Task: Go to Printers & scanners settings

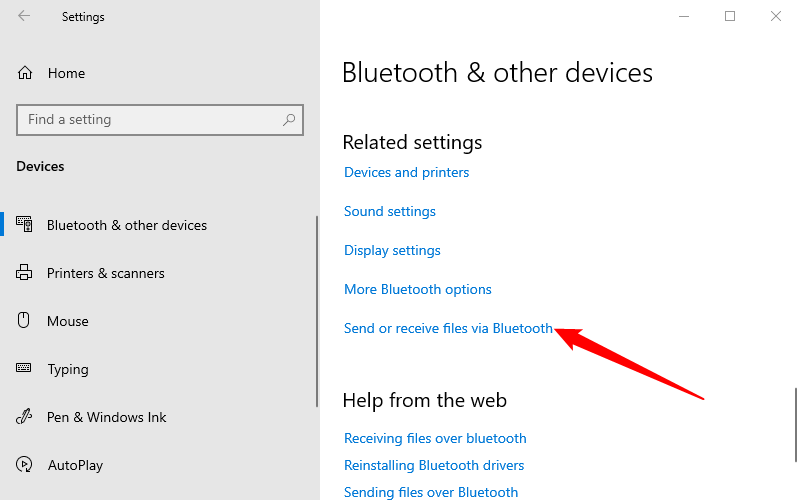Action: (105, 273)
